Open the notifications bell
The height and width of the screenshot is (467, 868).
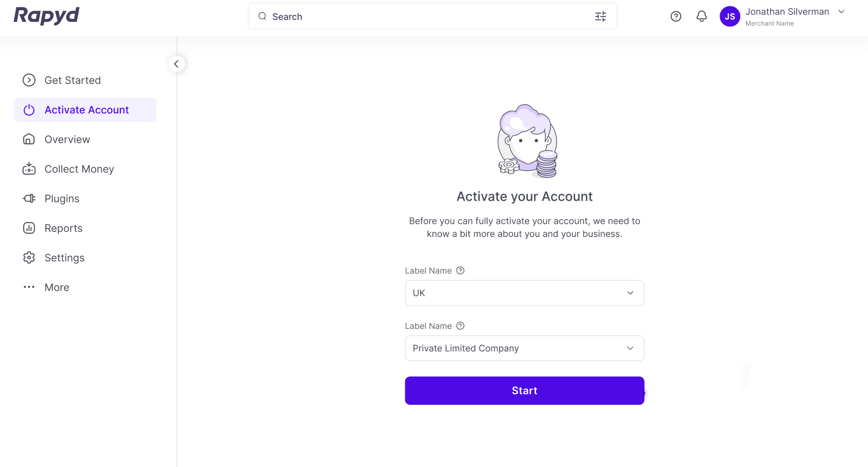tap(701, 17)
